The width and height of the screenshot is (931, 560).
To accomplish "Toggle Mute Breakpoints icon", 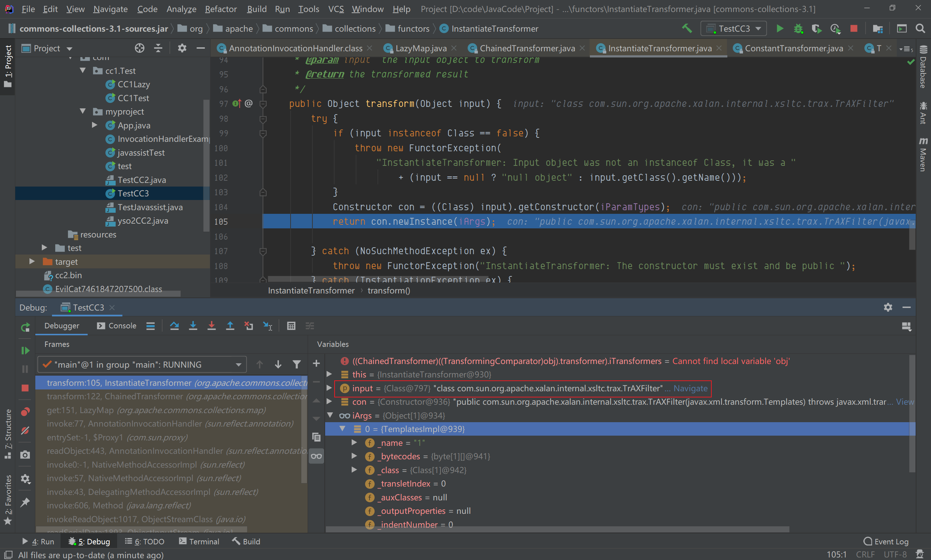I will click(25, 431).
